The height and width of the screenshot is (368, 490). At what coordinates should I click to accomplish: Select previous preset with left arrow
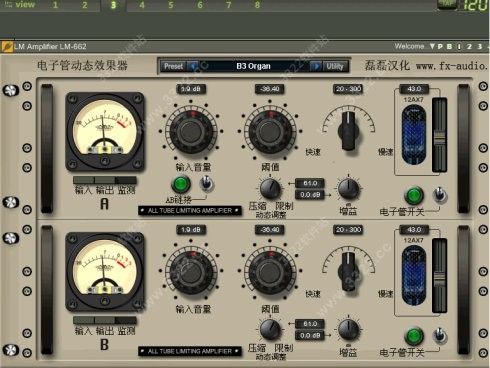pyautogui.click(x=193, y=66)
